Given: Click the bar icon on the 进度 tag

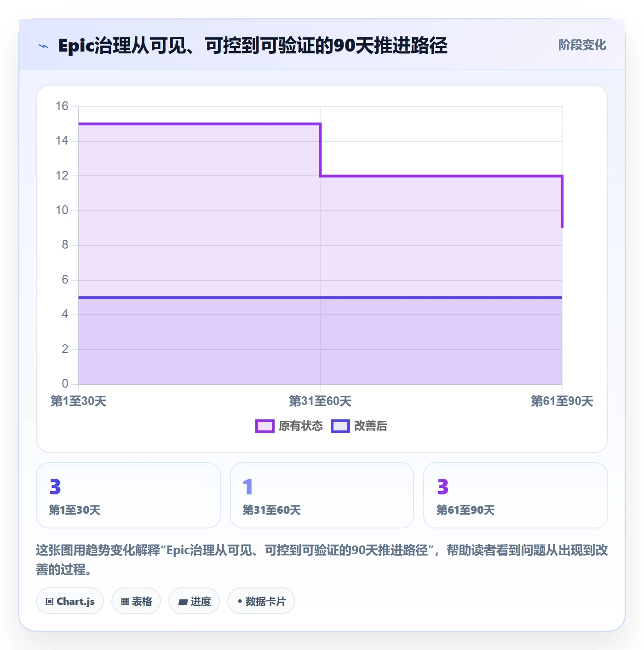Looking at the screenshot, I should tap(183, 602).
